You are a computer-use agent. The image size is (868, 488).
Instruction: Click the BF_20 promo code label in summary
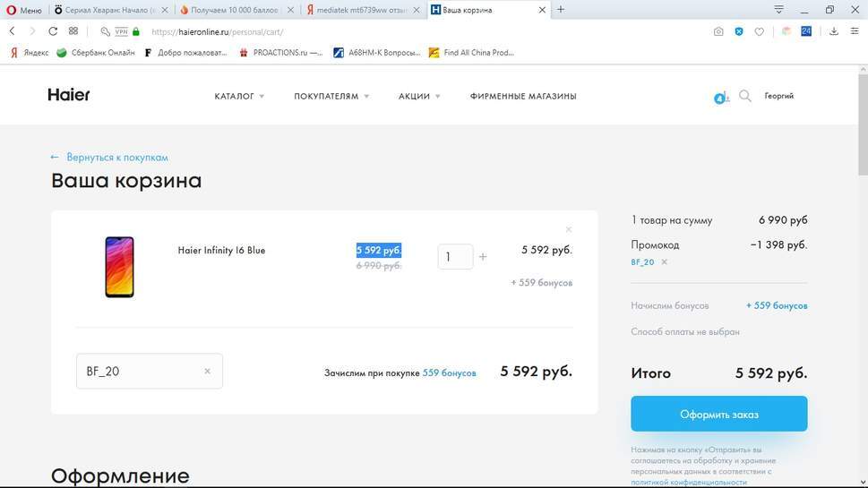click(642, 261)
